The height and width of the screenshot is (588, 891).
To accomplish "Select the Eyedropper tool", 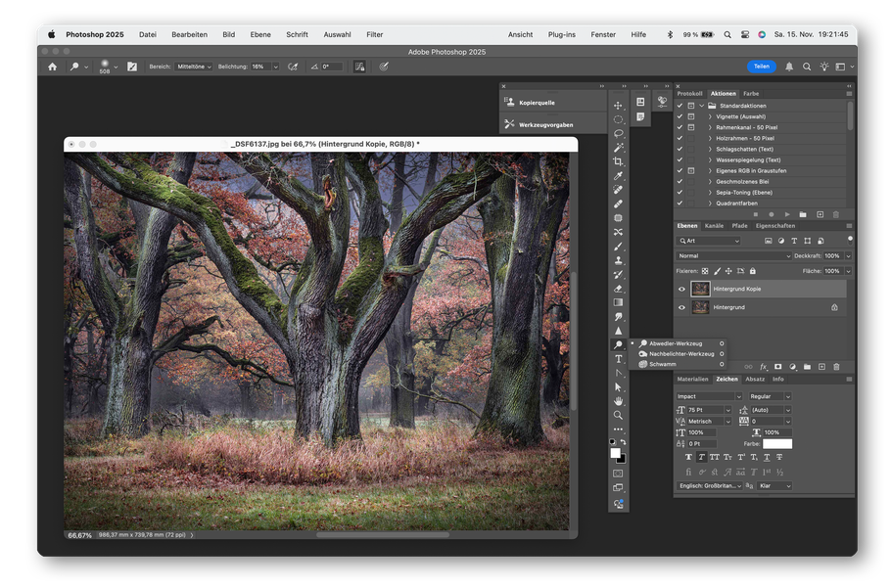I will 618,176.
